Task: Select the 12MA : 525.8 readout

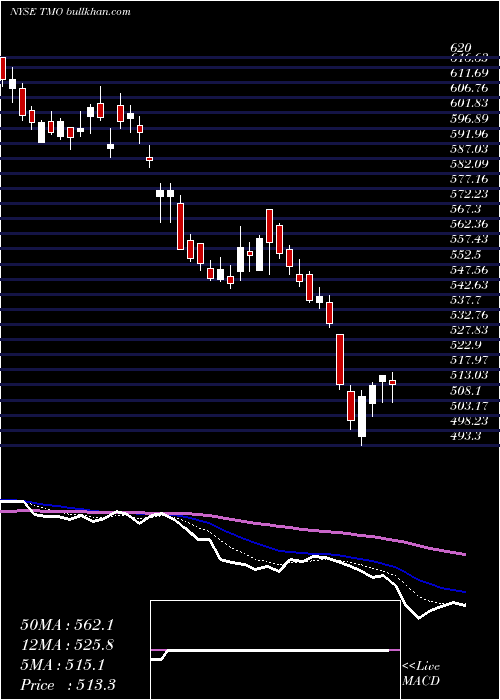Action: [67, 645]
